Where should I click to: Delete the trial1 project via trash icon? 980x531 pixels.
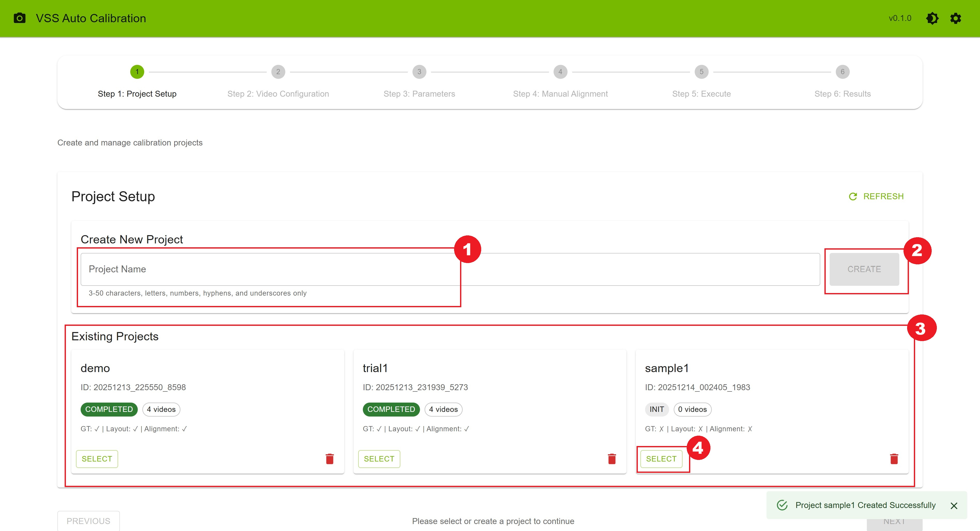[612, 459]
